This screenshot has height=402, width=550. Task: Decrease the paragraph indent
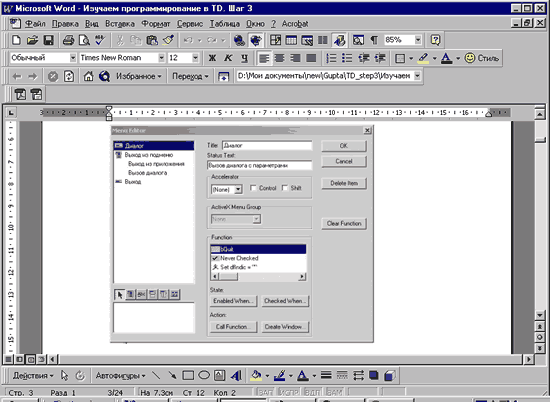point(364,58)
